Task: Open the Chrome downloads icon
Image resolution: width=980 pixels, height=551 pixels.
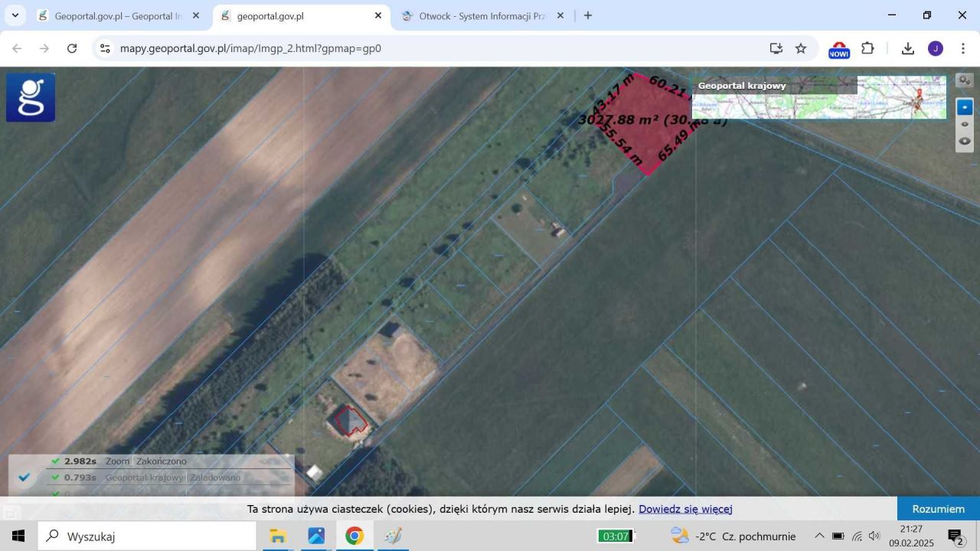Action: click(x=908, y=48)
